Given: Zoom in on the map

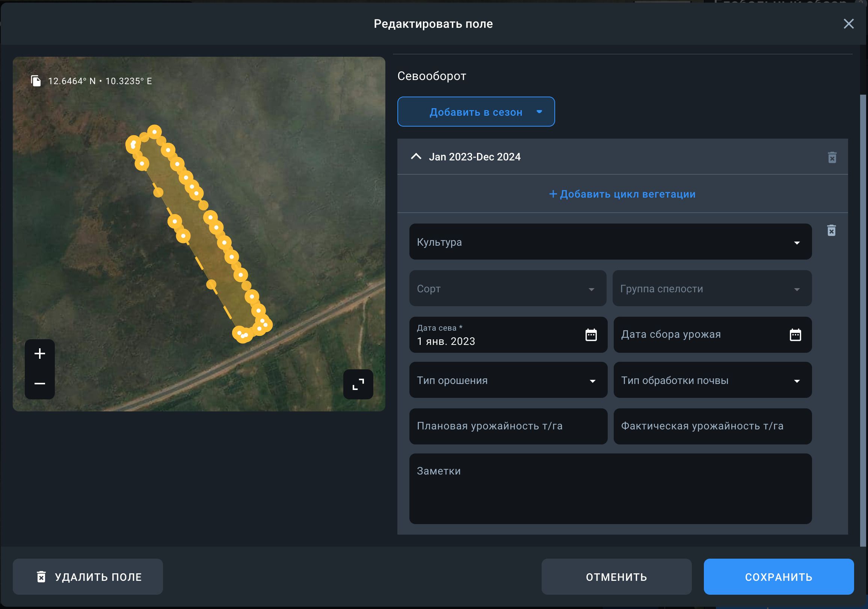Looking at the screenshot, I should (40, 354).
